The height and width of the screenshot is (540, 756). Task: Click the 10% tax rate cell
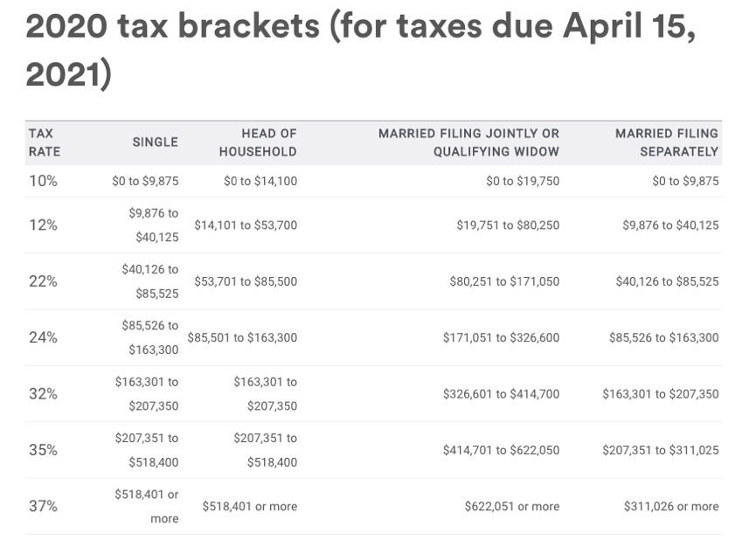click(x=43, y=182)
